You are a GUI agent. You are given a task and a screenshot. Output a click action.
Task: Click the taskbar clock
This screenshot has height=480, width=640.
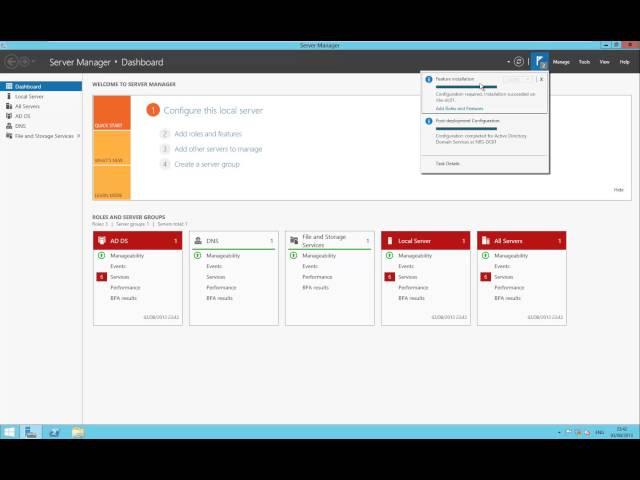pyautogui.click(x=622, y=432)
